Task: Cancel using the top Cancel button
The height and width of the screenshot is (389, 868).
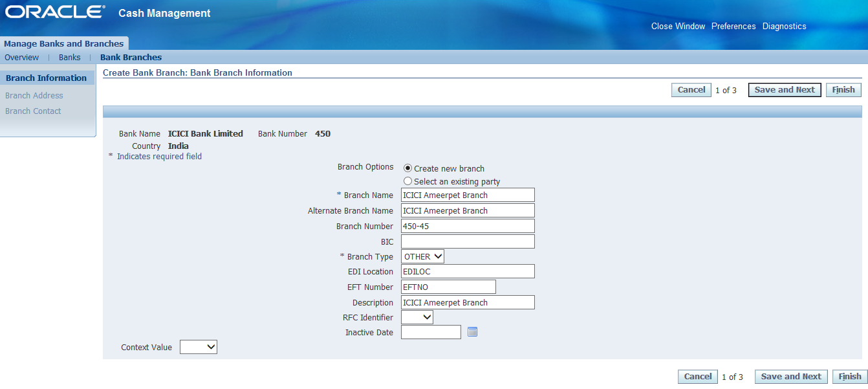Action: (691, 90)
